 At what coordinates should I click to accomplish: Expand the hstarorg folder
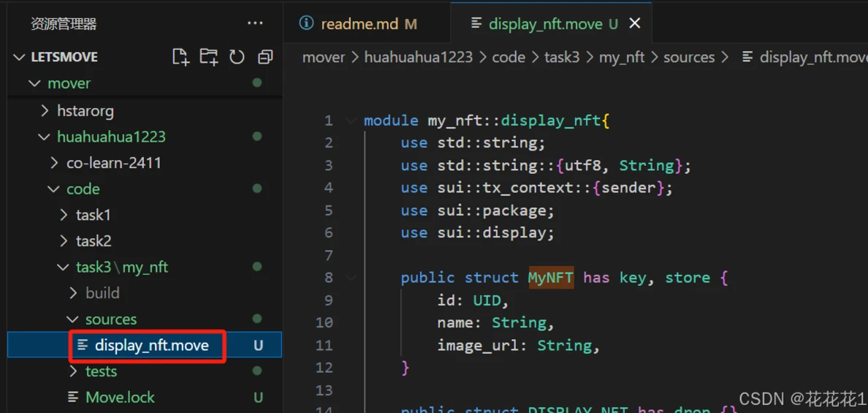tap(85, 111)
